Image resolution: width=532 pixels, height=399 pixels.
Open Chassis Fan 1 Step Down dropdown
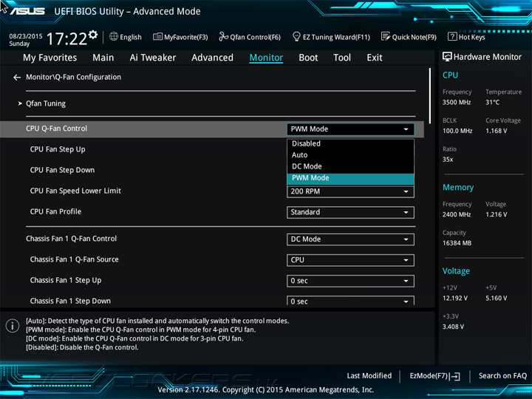click(350, 301)
